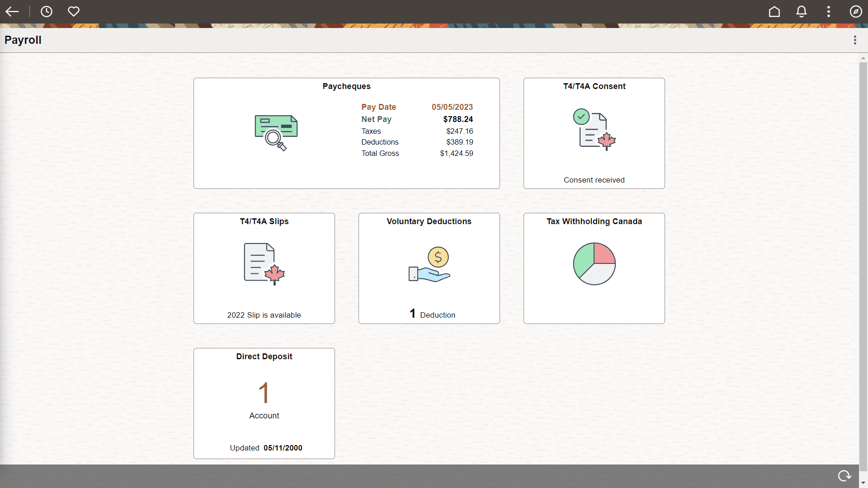
Task: Open the Recently Visited history icon
Action: click(47, 12)
